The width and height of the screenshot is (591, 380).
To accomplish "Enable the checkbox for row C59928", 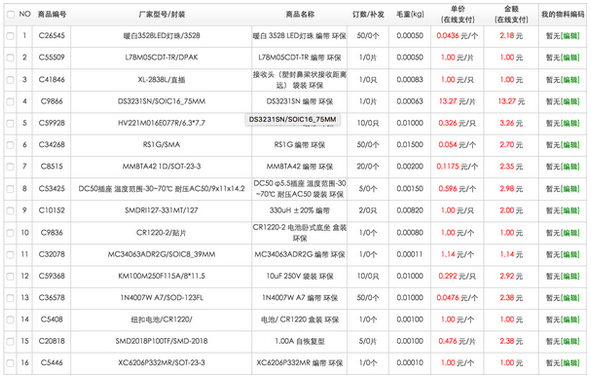I will pos(10,124).
